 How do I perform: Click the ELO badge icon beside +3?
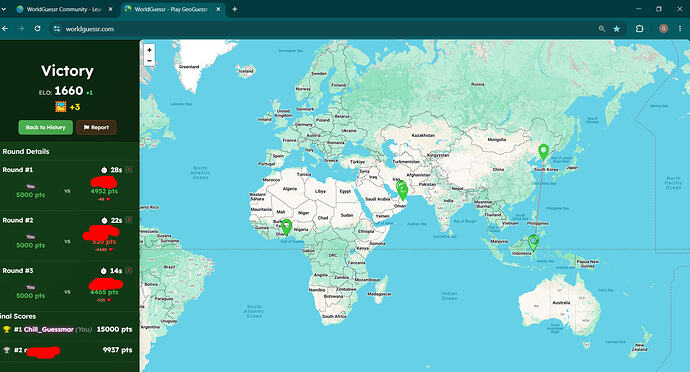pos(61,107)
